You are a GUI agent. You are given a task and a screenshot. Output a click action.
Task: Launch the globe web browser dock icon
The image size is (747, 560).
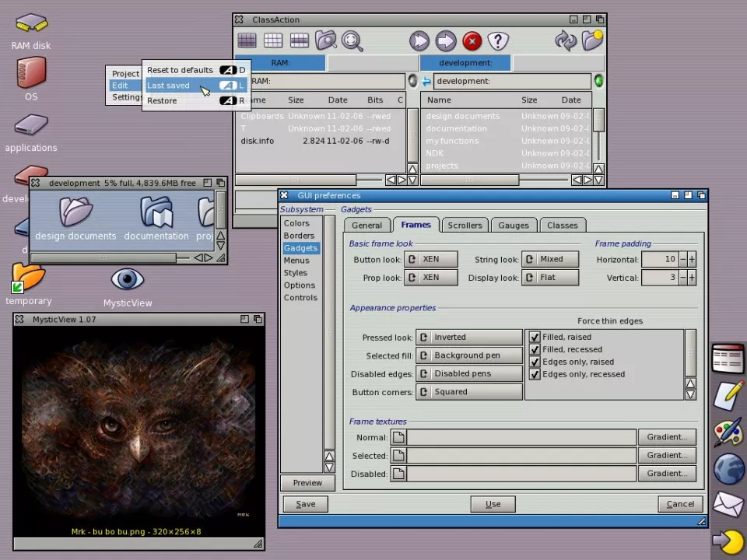(728, 469)
